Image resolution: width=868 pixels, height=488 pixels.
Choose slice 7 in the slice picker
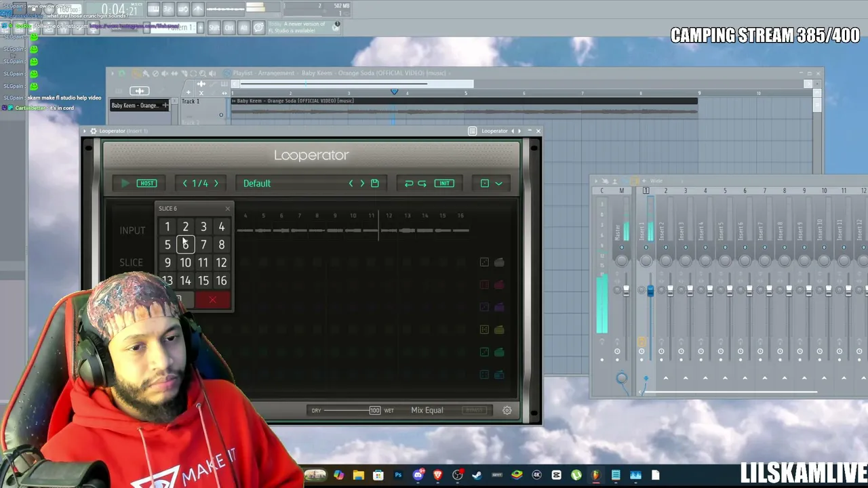tap(203, 245)
